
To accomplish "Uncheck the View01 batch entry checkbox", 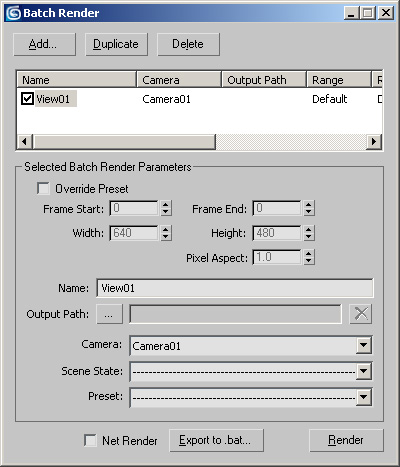I will (27, 99).
